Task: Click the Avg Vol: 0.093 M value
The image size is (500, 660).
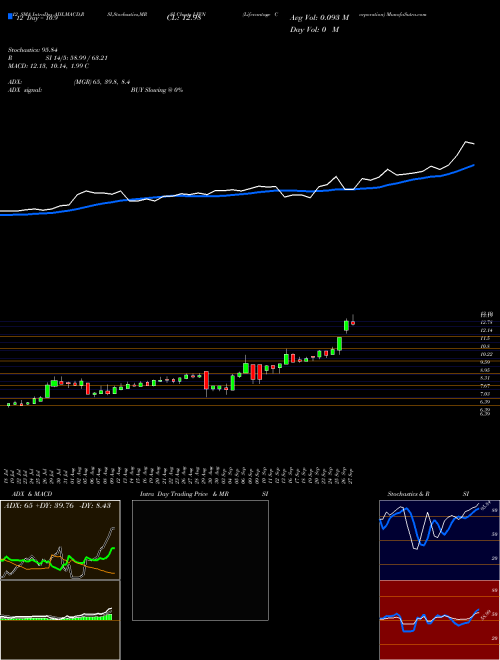Action: tap(320, 18)
